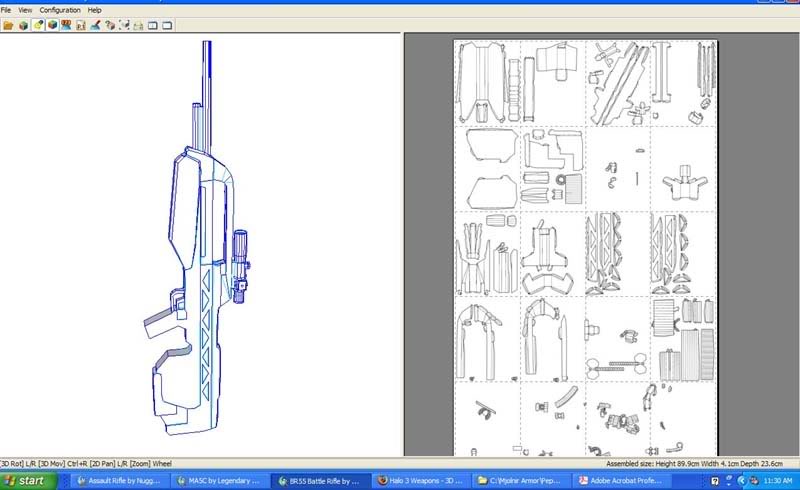
Task: Click the assembled size status text
Action: pyautogui.click(x=694, y=463)
